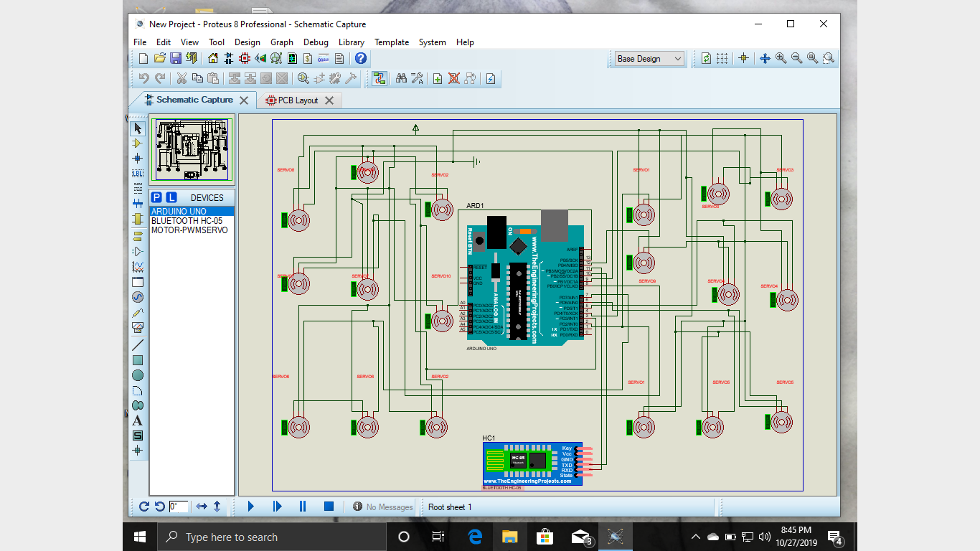Open the File menu
This screenshot has width=980, height=551.
pos(140,42)
